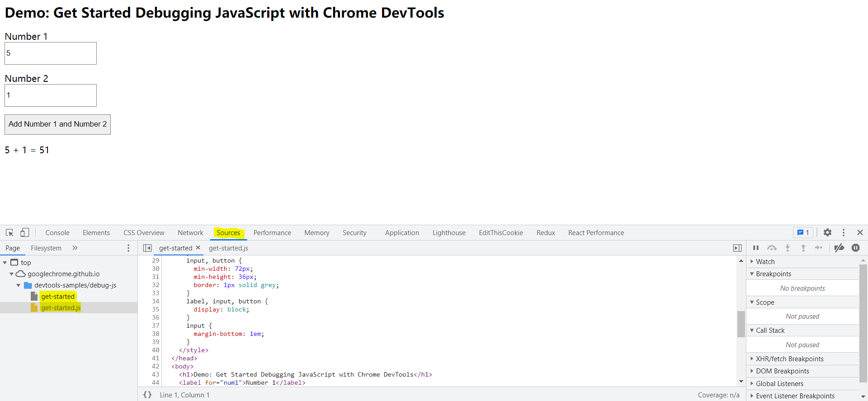Deactivate breakpoints toggle icon
This screenshot has width=868, height=401.
[839, 248]
